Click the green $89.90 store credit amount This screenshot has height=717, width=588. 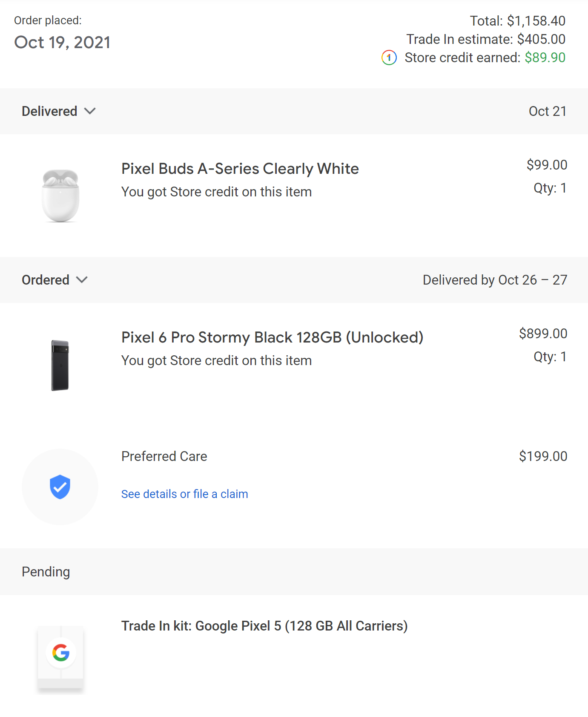[545, 58]
